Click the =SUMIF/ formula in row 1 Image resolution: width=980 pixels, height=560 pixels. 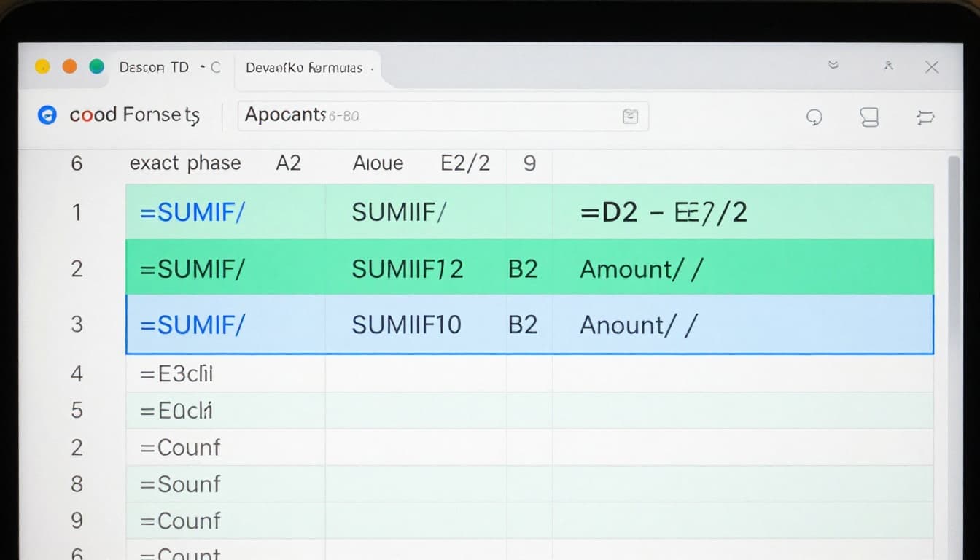[191, 212]
